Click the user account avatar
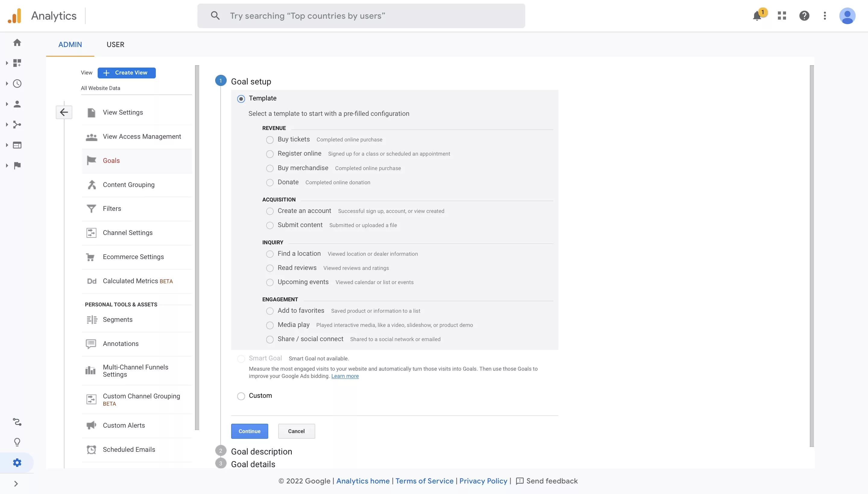Image resolution: width=868 pixels, height=494 pixels. (847, 16)
